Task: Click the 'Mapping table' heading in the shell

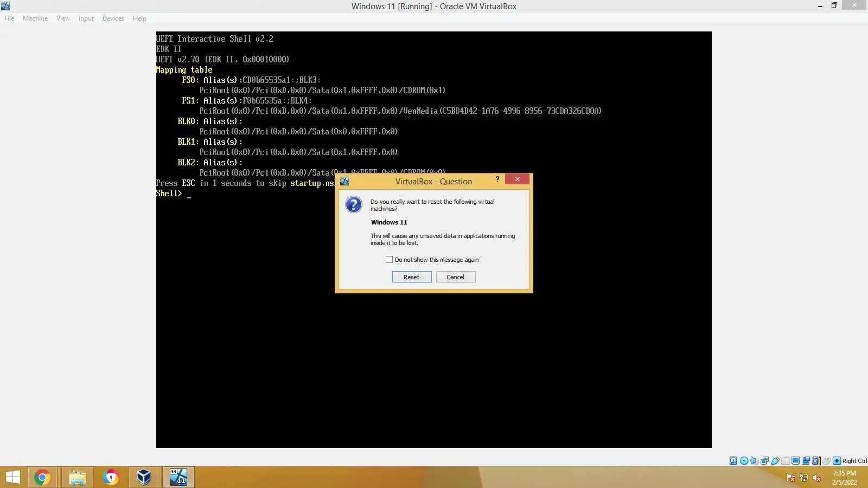Action: tap(184, 70)
